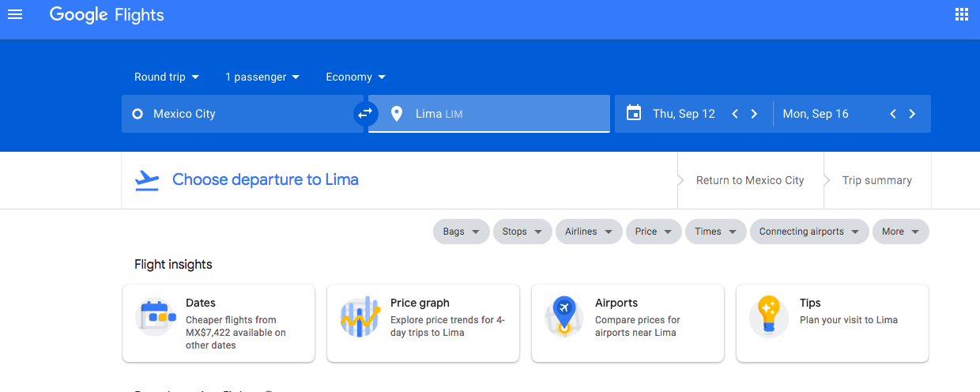Open the departure date calendar icon
The width and height of the screenshot is (980, 392).
tap(634, 113)
